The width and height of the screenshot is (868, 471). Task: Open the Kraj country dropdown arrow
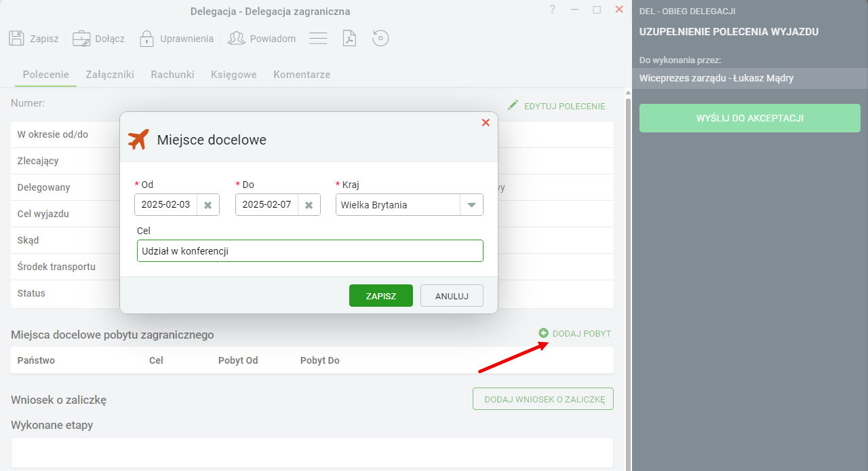(471, 205)
